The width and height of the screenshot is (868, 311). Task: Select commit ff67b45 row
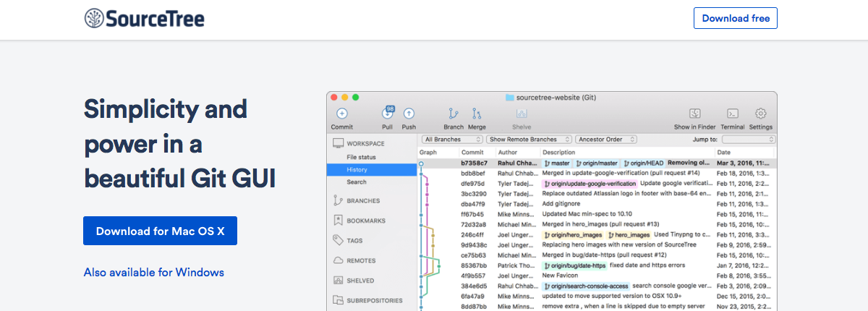(x=597, y=214)
